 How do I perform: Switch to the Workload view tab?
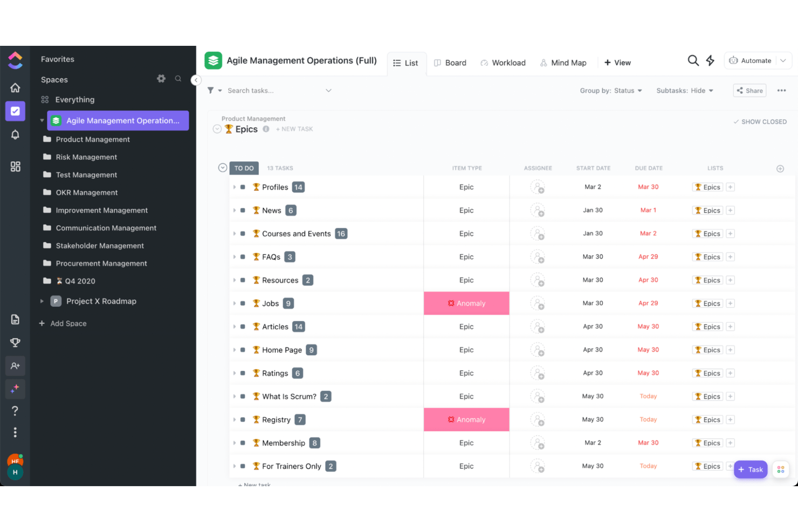(x=503, y=63)
